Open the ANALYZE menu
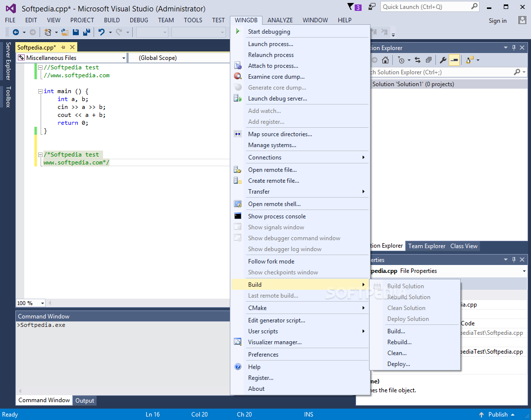The image size is (531, 420). click(280, 20)
